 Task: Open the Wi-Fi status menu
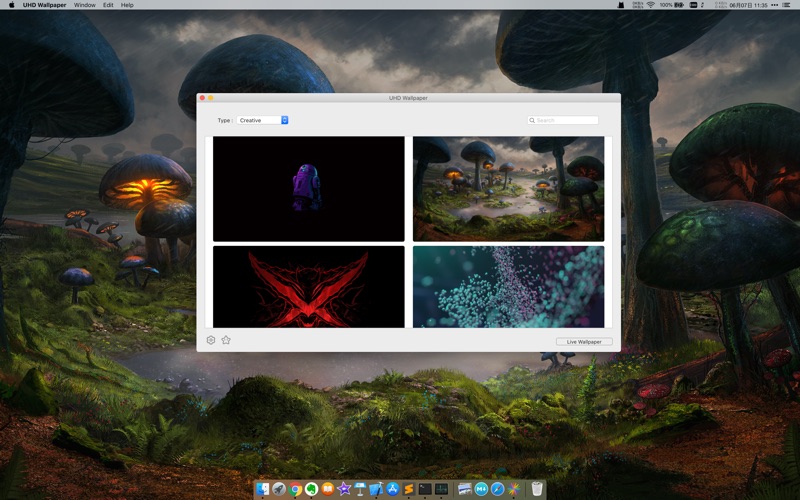pos(650,5)
